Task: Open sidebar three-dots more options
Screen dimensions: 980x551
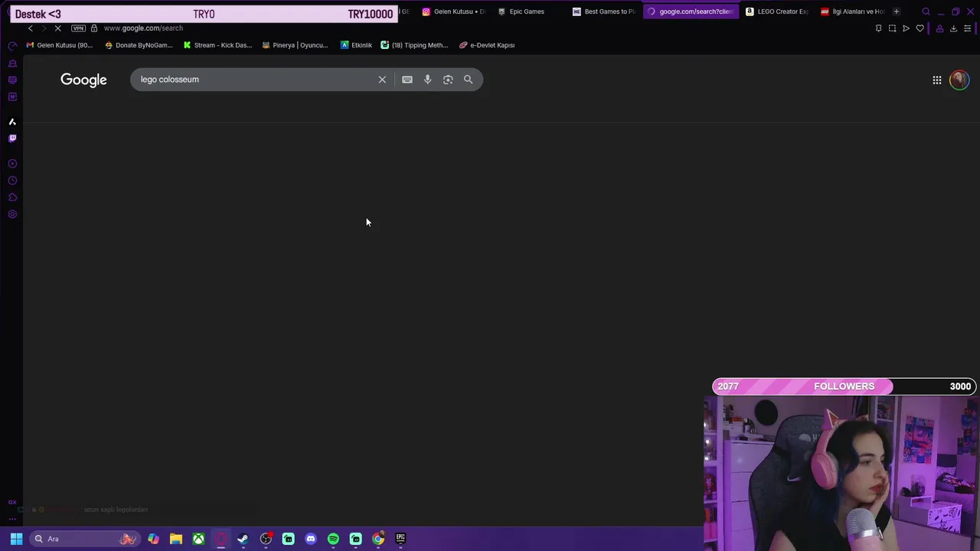Action: point(12,519)
